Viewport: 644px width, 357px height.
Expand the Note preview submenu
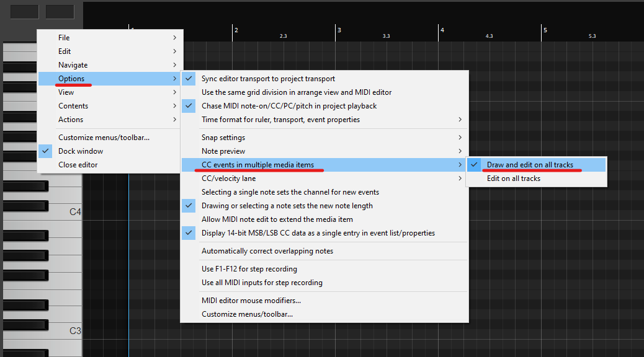pyautogui.click(x=324, y=151)
